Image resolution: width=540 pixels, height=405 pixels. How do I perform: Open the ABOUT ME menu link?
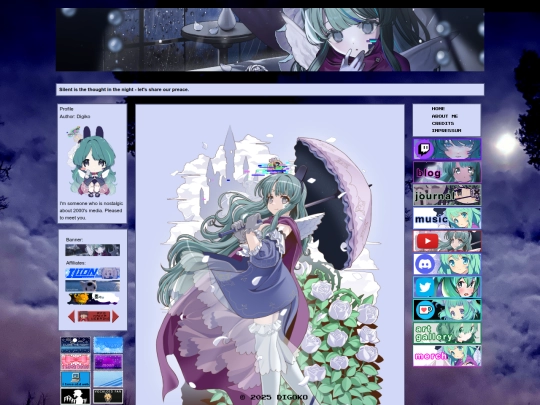click(445, 116)
